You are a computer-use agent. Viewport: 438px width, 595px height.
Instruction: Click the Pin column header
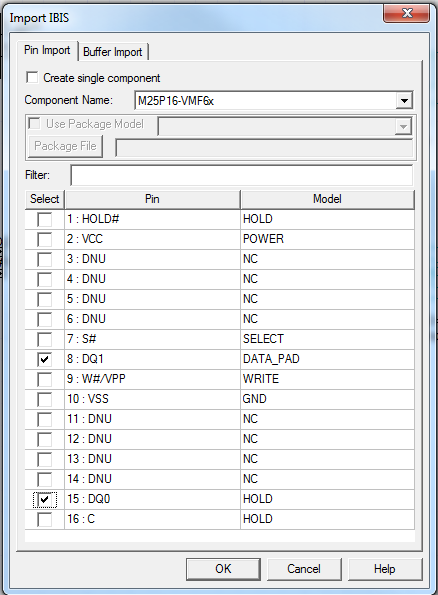pyautogui.click(x=152, y=199)
